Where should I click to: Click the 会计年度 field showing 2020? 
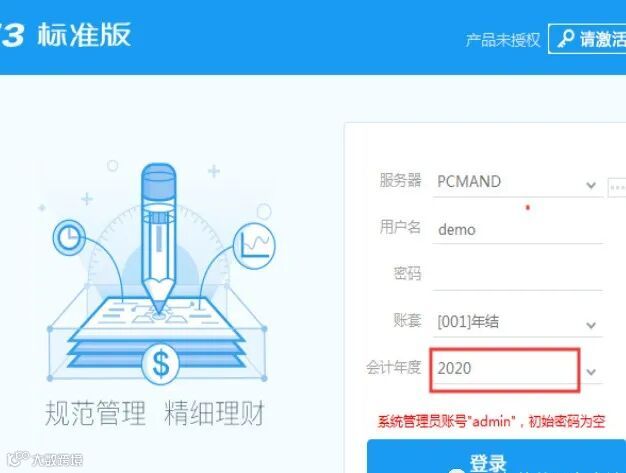[505, 369]
